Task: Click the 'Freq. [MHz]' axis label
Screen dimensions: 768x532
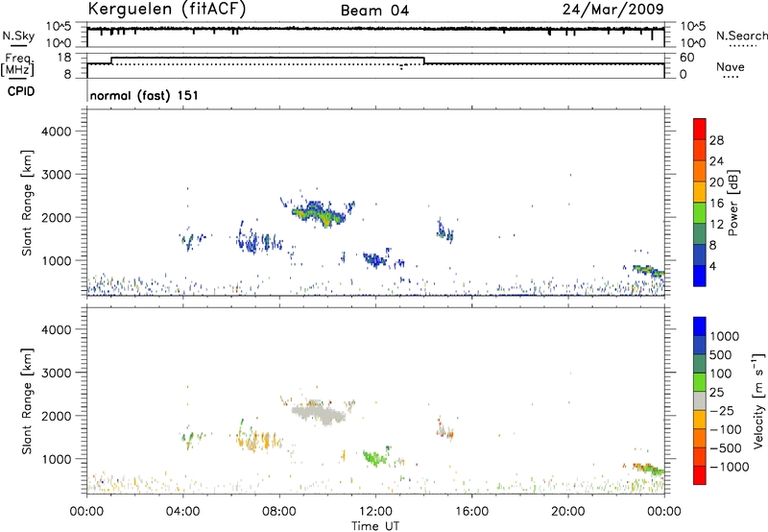Action: [x=17, y=64]
